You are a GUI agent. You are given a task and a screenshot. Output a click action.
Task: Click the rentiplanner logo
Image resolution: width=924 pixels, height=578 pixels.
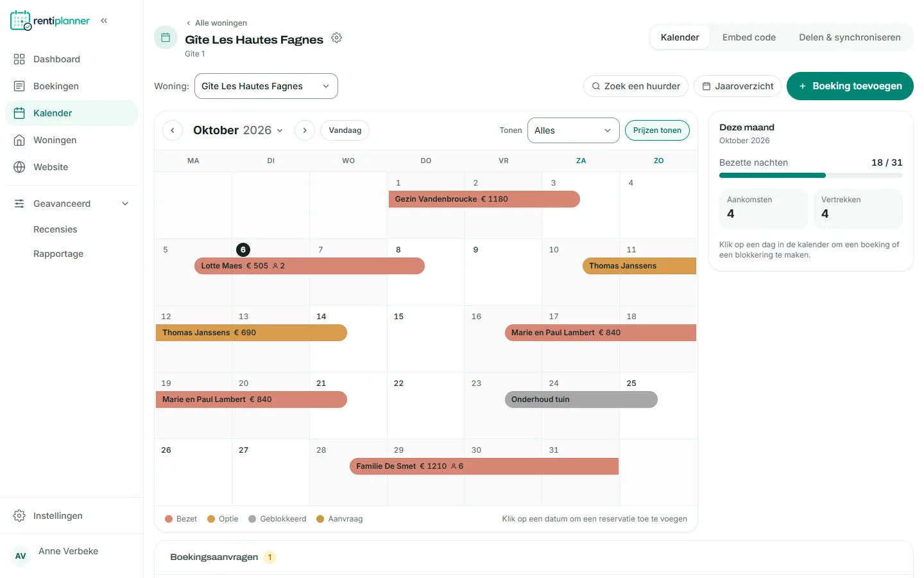tap(50, 21)
